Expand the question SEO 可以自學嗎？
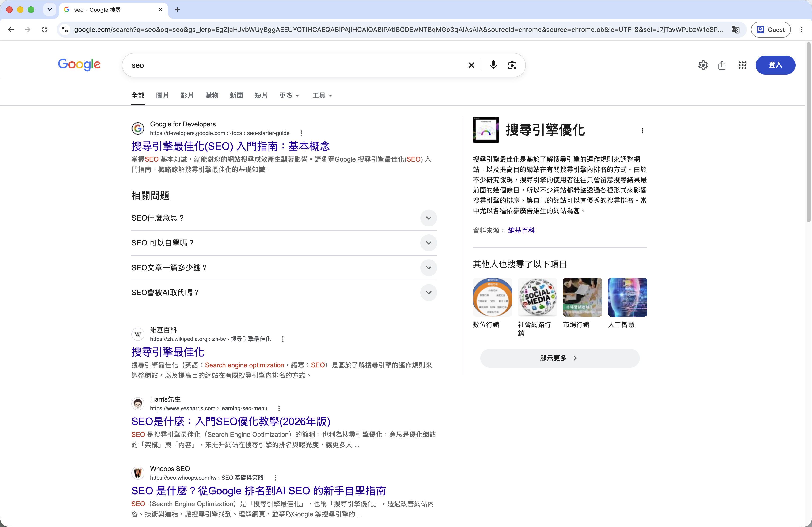The image size is (812, 527). [284, 243]
